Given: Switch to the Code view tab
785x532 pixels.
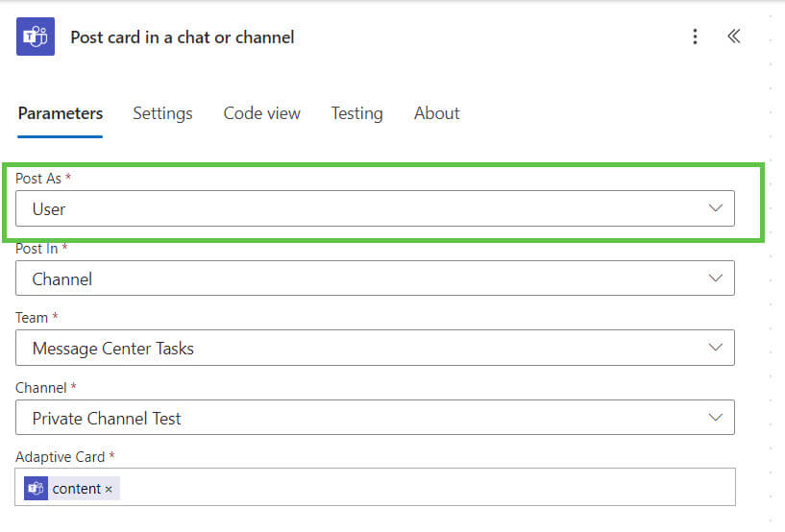Looking at the screenshot, I should pos(262,113).
